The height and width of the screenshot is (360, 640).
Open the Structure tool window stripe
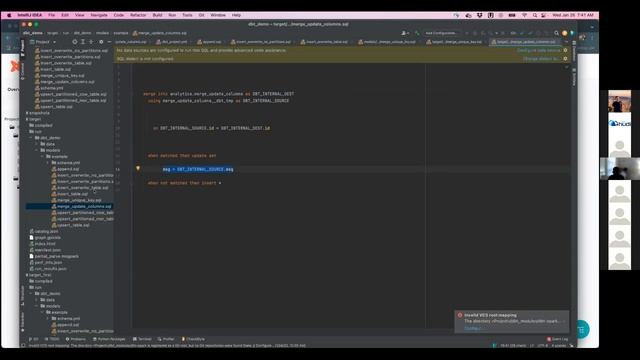pyautogui.click(x=22, y=295)
